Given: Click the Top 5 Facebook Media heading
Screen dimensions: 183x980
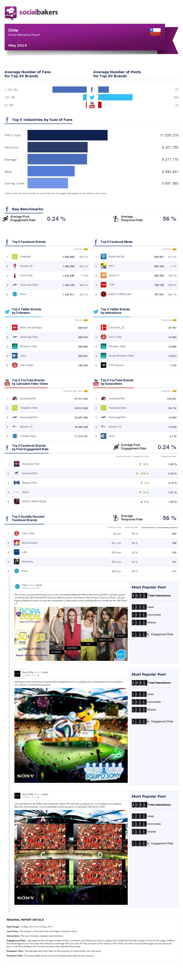Looking at the screenshot, I should [116, 242].
